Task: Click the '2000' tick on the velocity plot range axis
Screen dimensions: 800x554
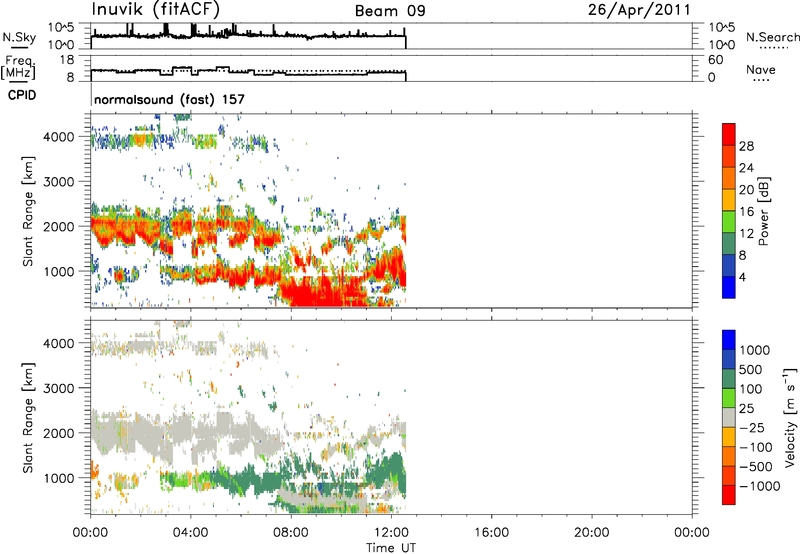Action: point(59,433)
